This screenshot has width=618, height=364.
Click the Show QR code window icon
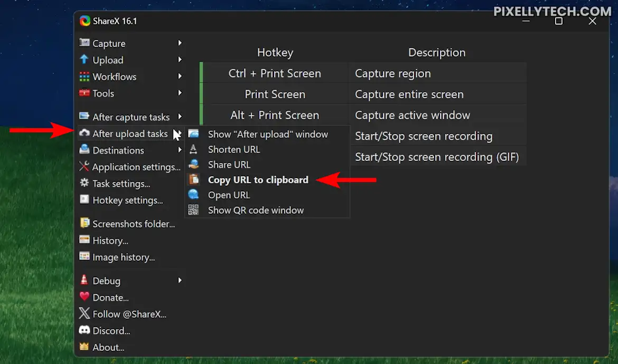tap(193, 210)
